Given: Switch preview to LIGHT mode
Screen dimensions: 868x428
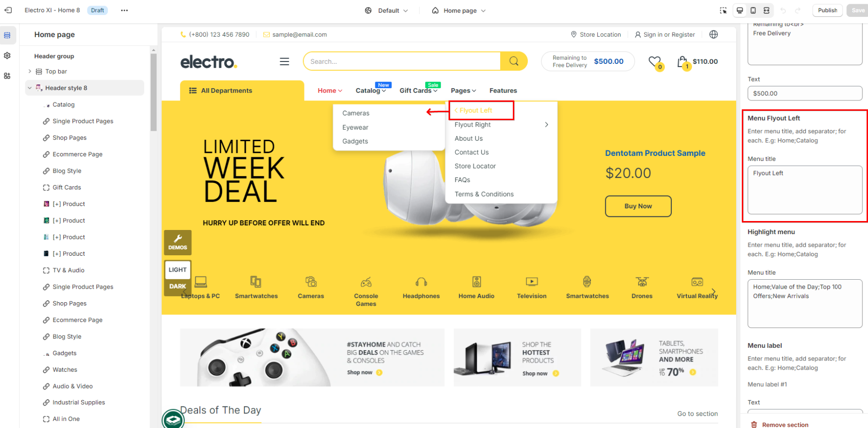Looking at the screenshot, I should click(x=177, y=270).
